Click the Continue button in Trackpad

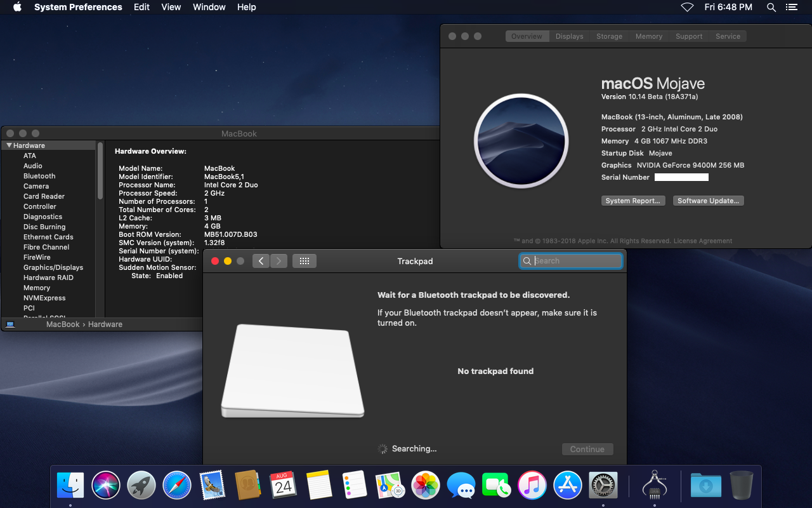[587, 449]
